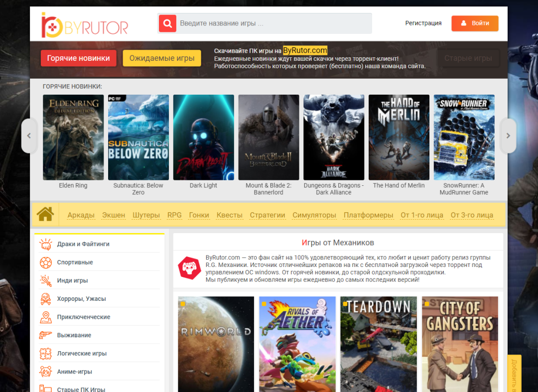Open the Subnautica: Below Zero cover

(x=138, y=137)
